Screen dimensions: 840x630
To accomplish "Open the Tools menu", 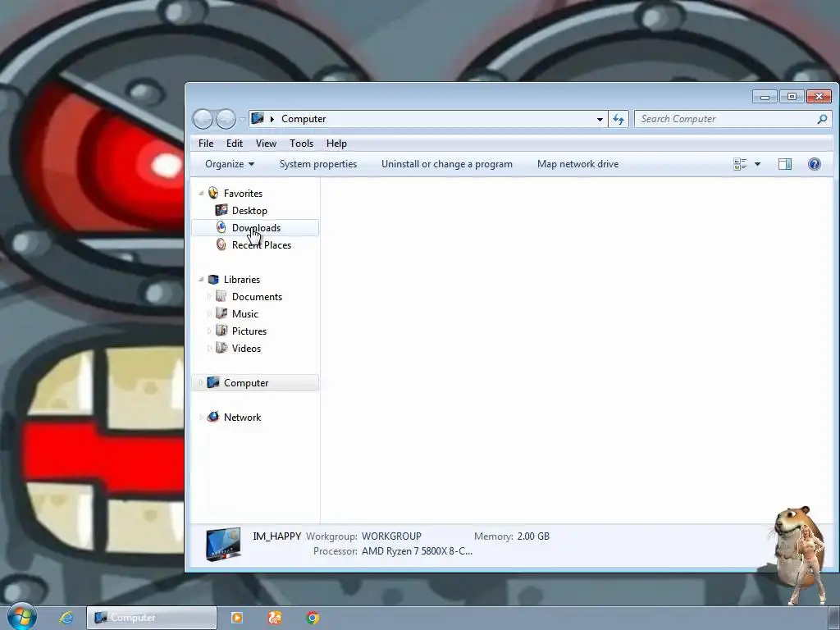I will coord(301,144).
